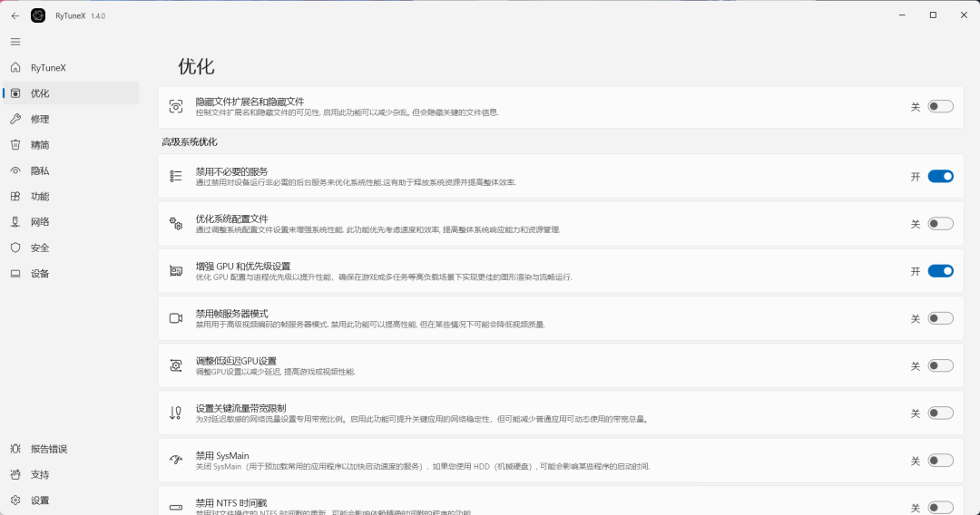Switch to the 功能 page
This screenshot has width=980, height=515.
click(71, 196)
